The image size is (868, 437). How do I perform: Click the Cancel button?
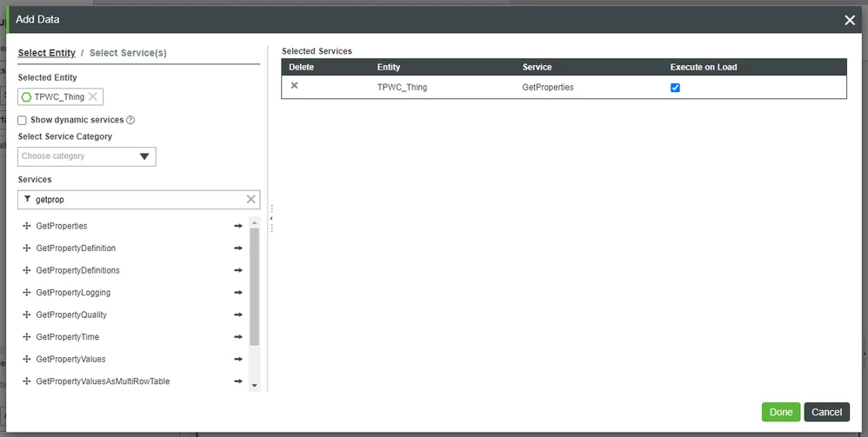tap(826, 412)
